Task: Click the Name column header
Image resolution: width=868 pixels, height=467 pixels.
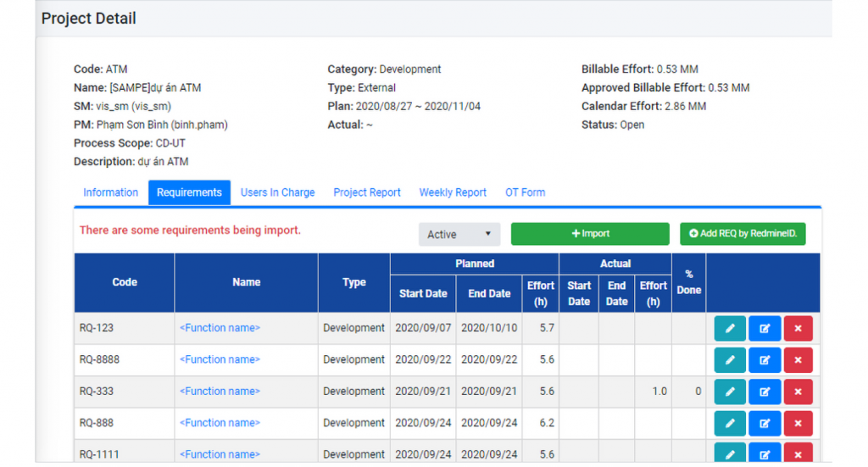Action: (x=247, y=282)
